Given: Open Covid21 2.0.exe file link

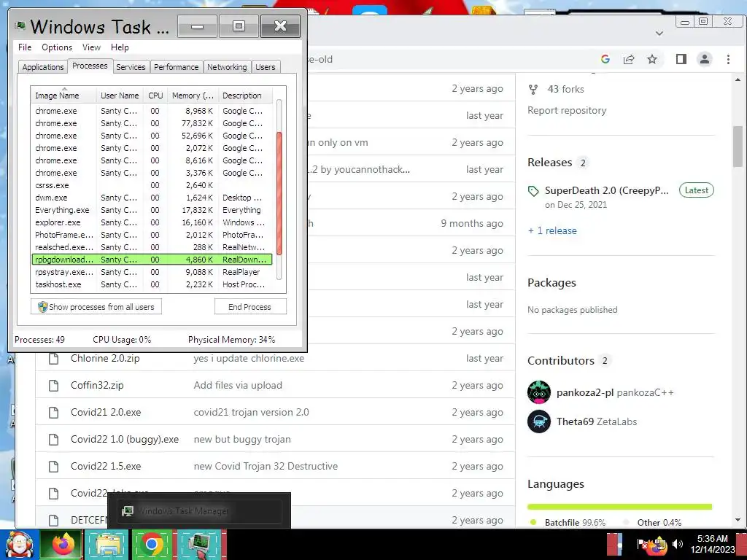Looking at the screenshot, I should pyautogui.click(x=106, y=412).
